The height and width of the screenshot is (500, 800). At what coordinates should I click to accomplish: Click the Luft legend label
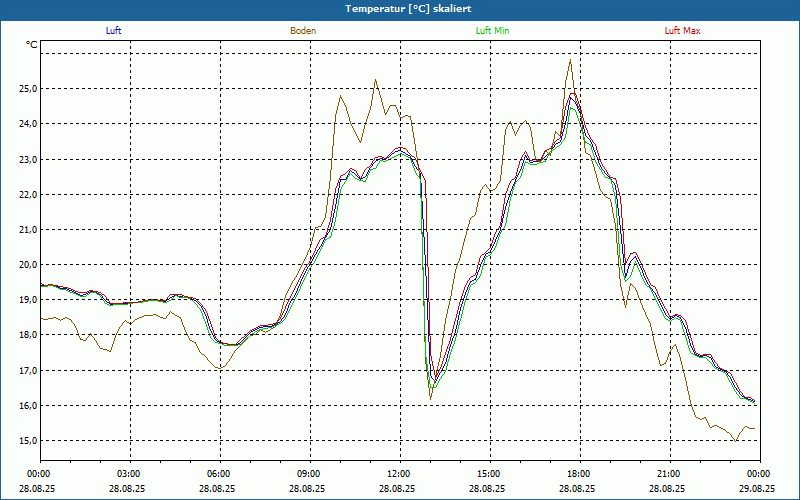[x=113, y=31]
